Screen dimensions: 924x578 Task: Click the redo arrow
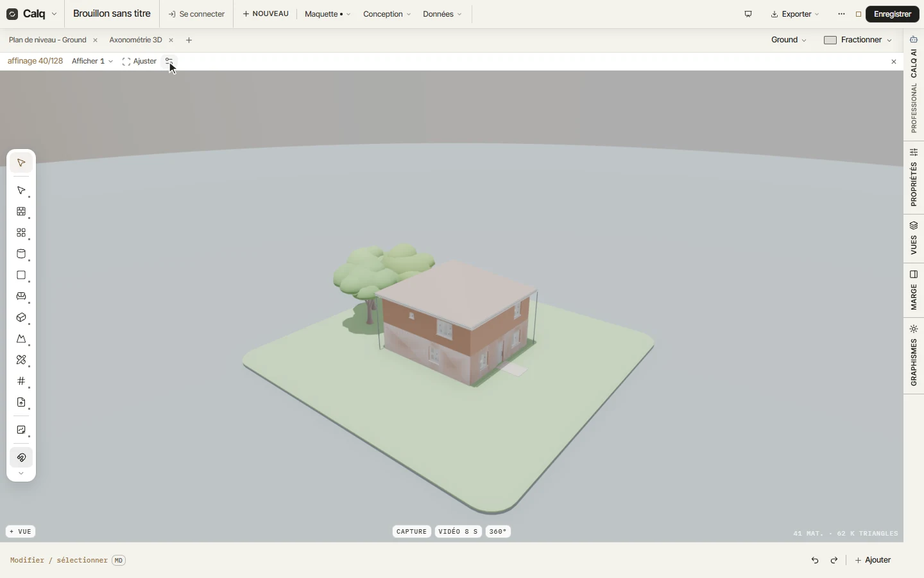[x=834, y=560]
